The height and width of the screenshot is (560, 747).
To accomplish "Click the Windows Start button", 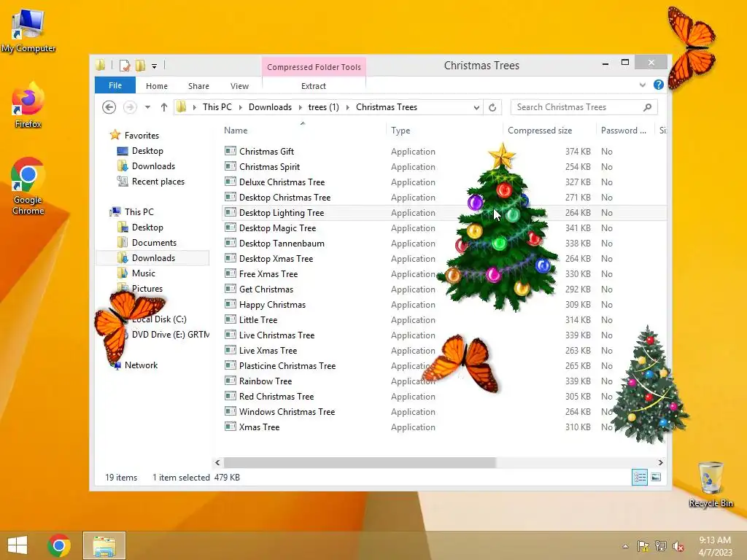I will point(18,545).
